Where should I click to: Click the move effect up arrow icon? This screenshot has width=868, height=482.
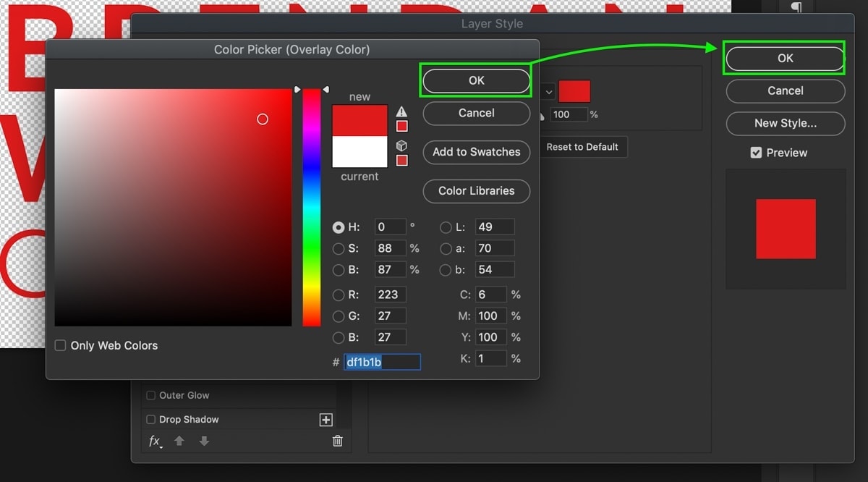coord(179,441)
